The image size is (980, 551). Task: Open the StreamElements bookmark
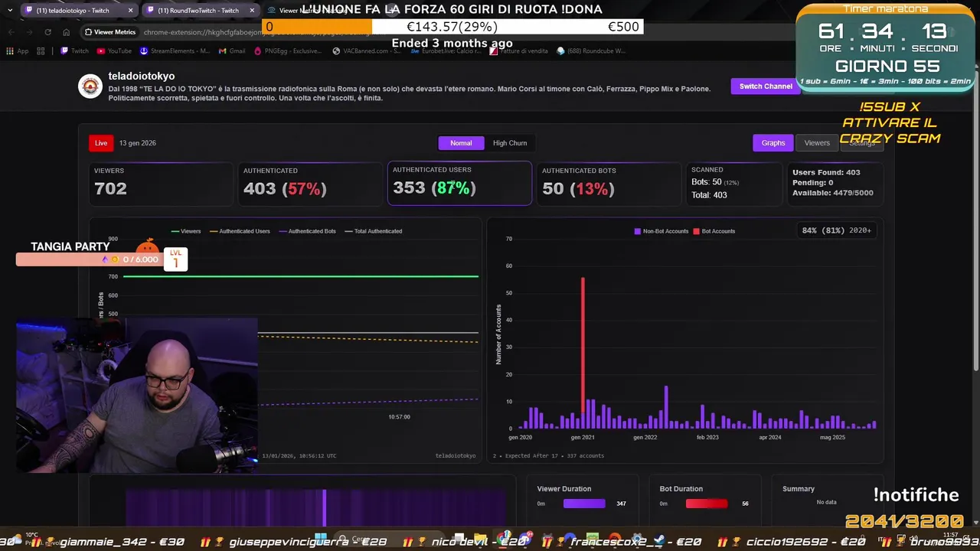tap(175, 51)
